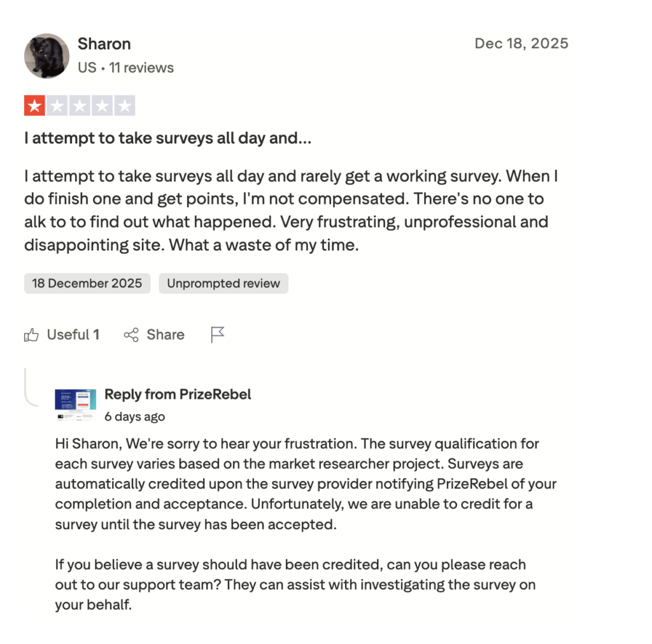The width and height of the screenshot is (652, 644).
Task: Click the 'Dec 18, 2025' review date
Action: 521,43
